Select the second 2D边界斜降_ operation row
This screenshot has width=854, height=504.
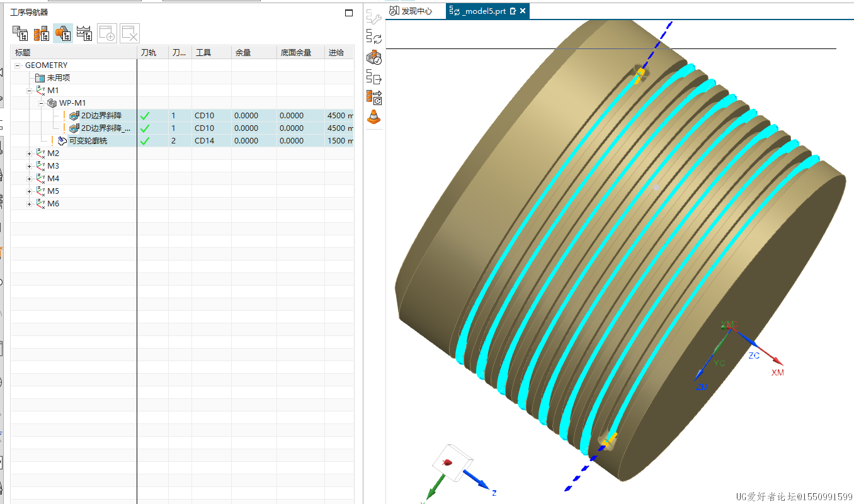click(x=183, y=128)
